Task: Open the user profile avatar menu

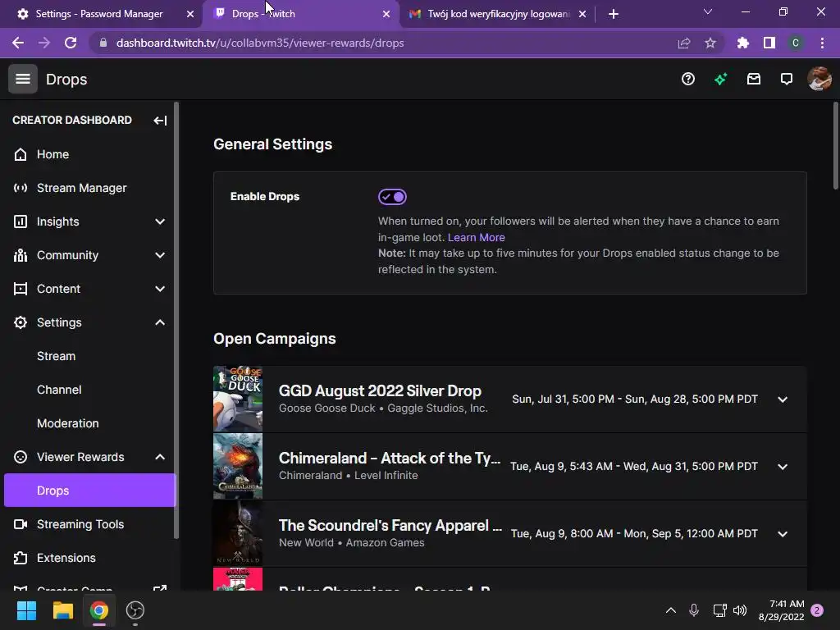Action: [x=819, y=80]
